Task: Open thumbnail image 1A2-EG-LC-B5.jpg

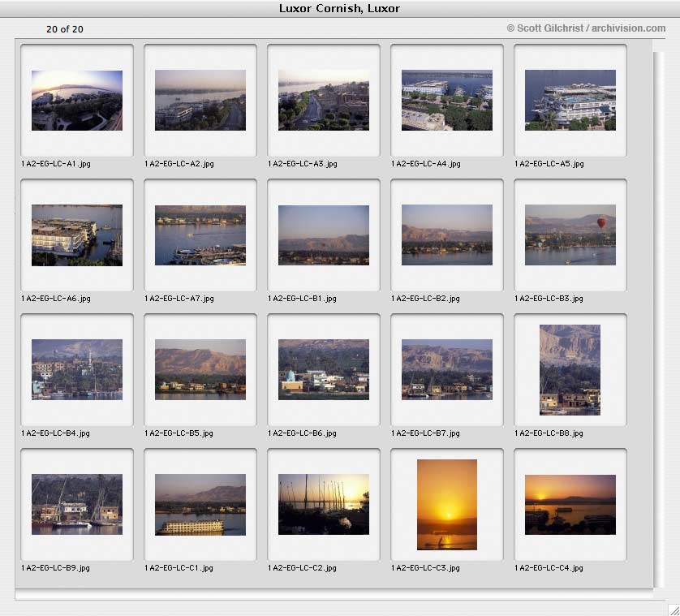Action: point(200,369)
